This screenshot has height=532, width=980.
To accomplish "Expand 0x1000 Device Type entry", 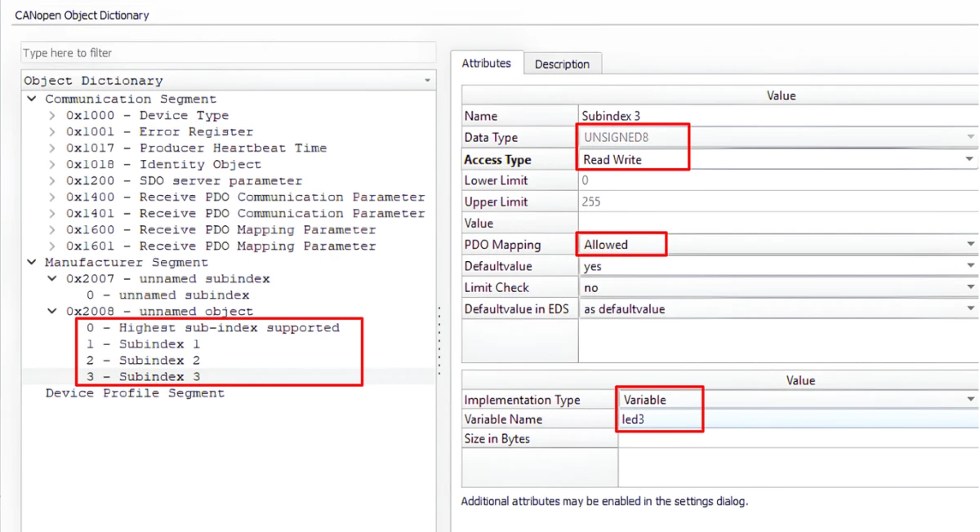I will click(x=52, y=115).
